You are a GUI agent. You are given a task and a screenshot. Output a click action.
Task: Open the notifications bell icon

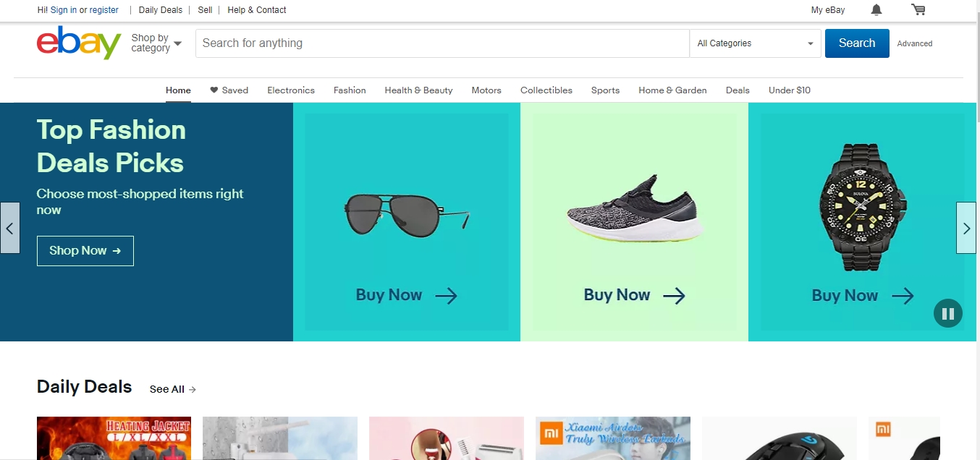(876, 10)
